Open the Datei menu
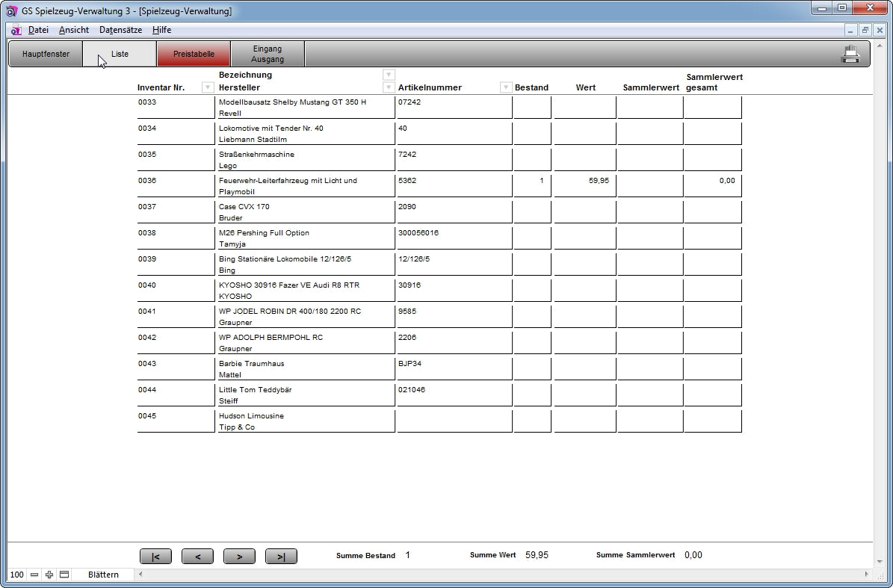Viewport: 893px width, 588px height. click(x=38, y=30)
